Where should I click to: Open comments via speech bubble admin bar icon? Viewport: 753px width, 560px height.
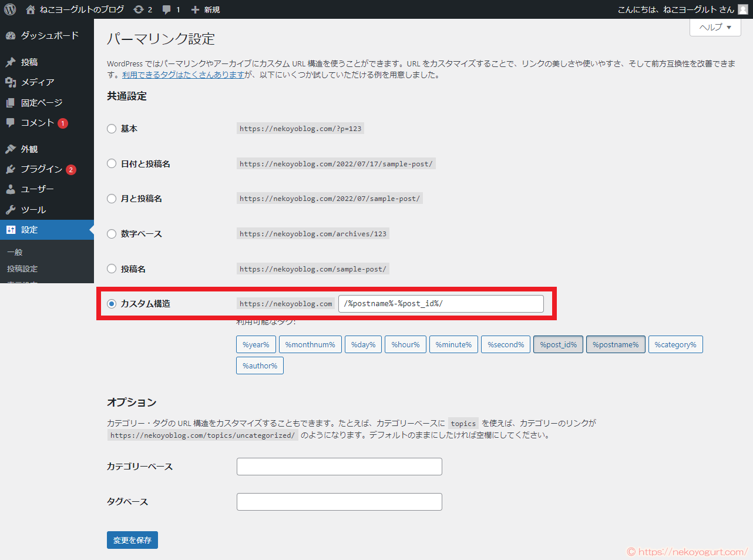[166, 9]
